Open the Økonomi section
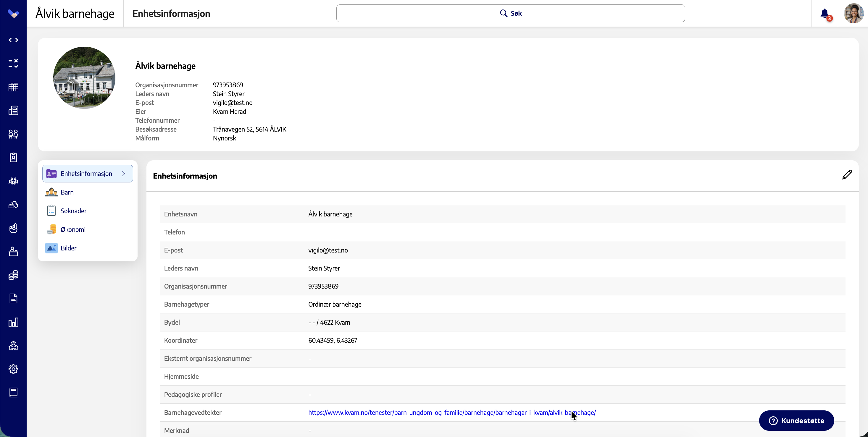Screen dimensions: 868x437 click(73, 230)
